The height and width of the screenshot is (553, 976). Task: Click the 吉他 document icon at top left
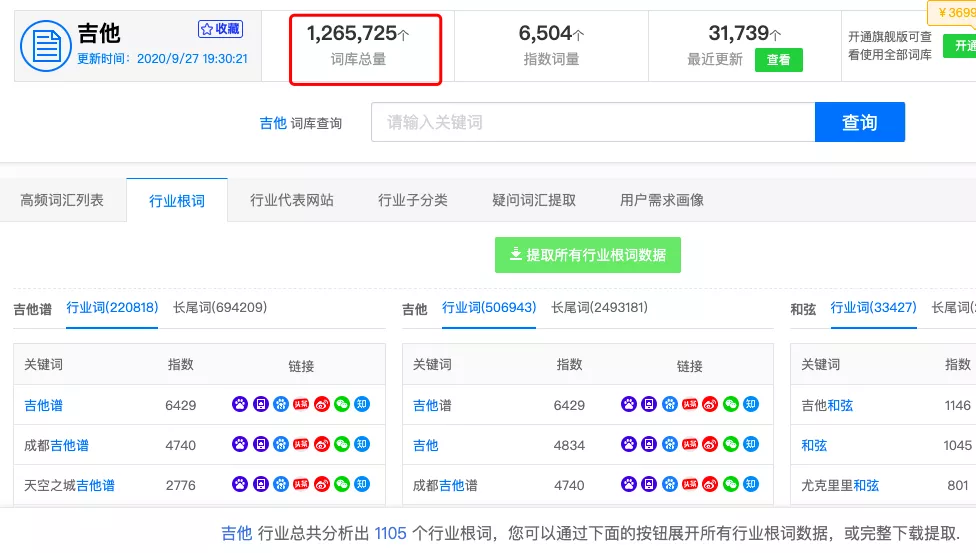point(46,46)
